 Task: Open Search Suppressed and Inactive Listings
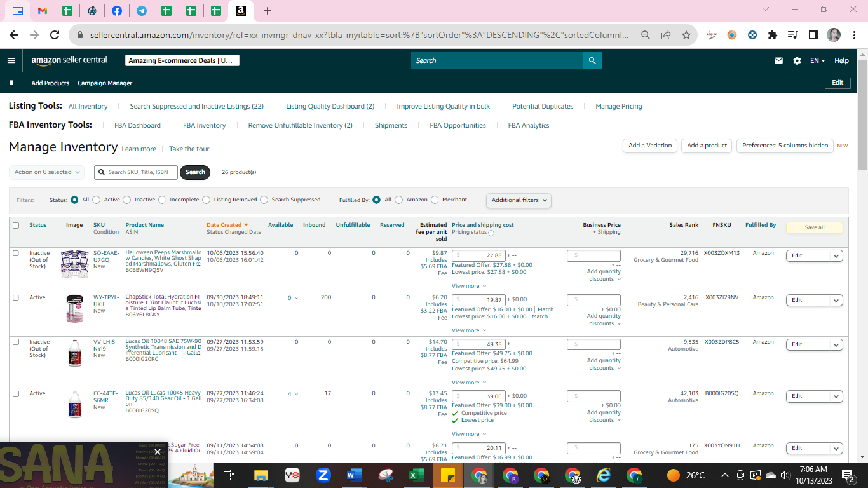point(196,106)
